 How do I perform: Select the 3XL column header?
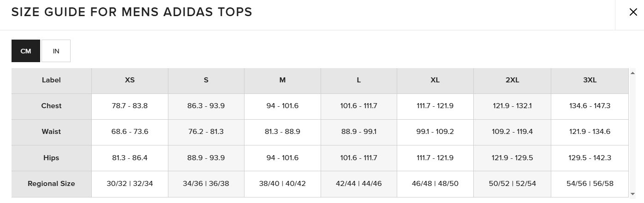tap(590, 80)
